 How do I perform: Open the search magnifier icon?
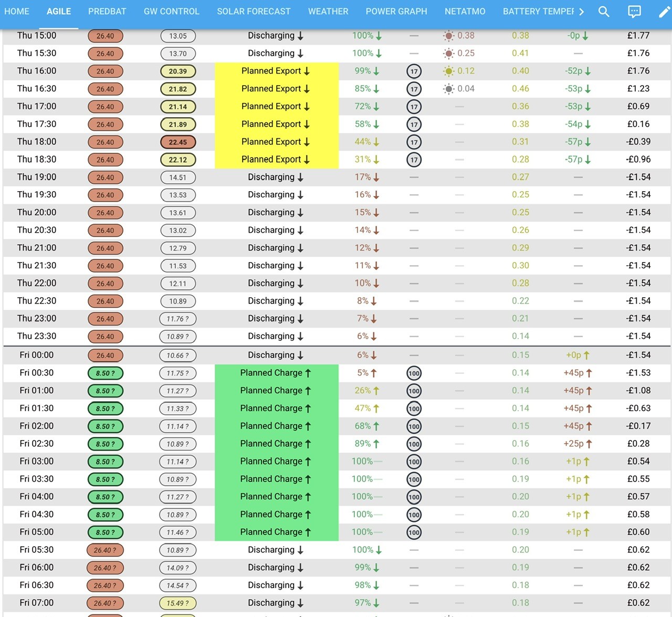coord(604,12)
